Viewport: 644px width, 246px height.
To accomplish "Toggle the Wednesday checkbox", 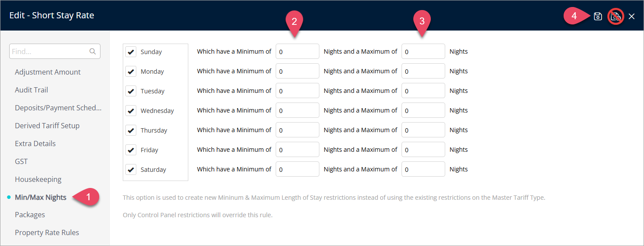I will click(x=131, y=111).
